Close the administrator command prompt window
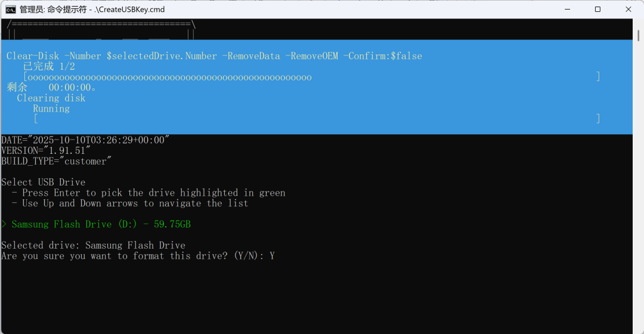644x334 pixels. [628, 9]
